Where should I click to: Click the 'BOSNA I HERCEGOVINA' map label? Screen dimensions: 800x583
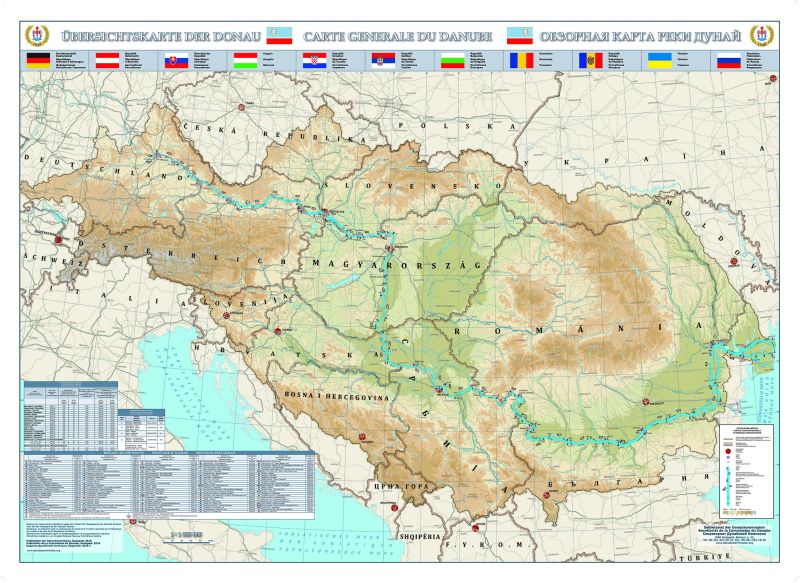pos(336,397)
